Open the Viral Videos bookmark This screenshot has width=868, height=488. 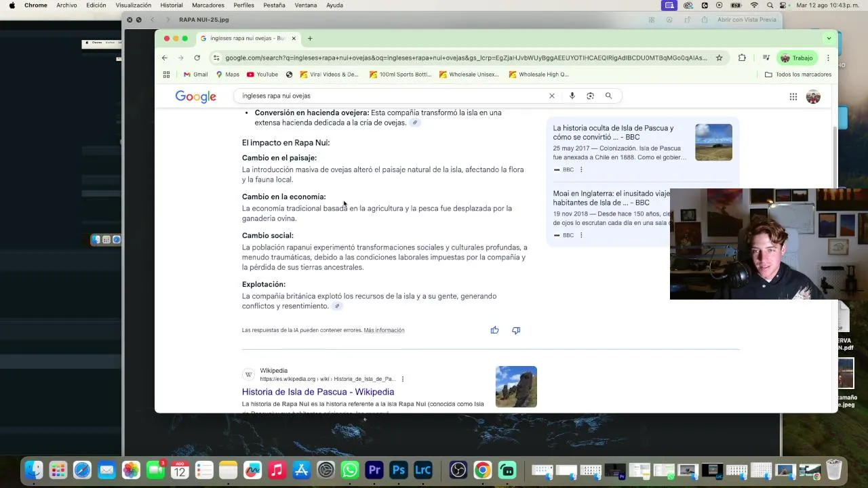click(x=329, y=75)
